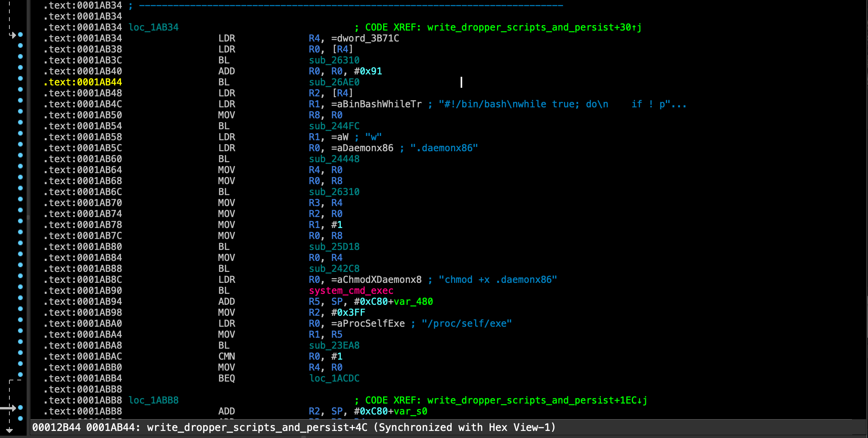This screenshot has height=438, width=868.
Task: Select sub_23EA8 call operand
Action: click(x=334, y=346)
